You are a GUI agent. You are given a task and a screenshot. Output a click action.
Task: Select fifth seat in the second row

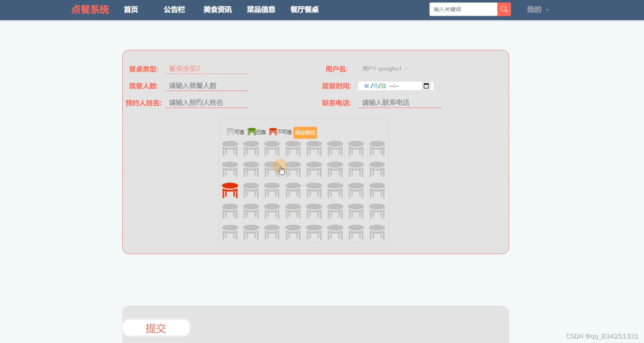tap(314, 169)
